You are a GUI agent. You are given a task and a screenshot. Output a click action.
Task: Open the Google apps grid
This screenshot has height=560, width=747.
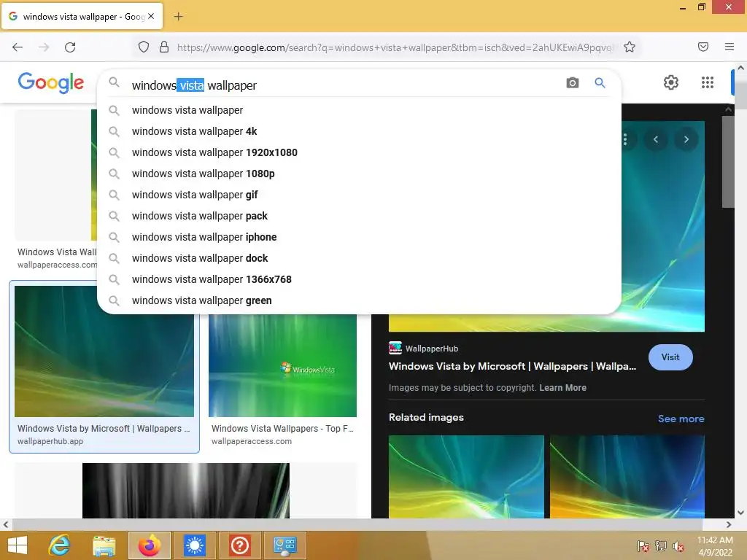(x=708, y=82)
